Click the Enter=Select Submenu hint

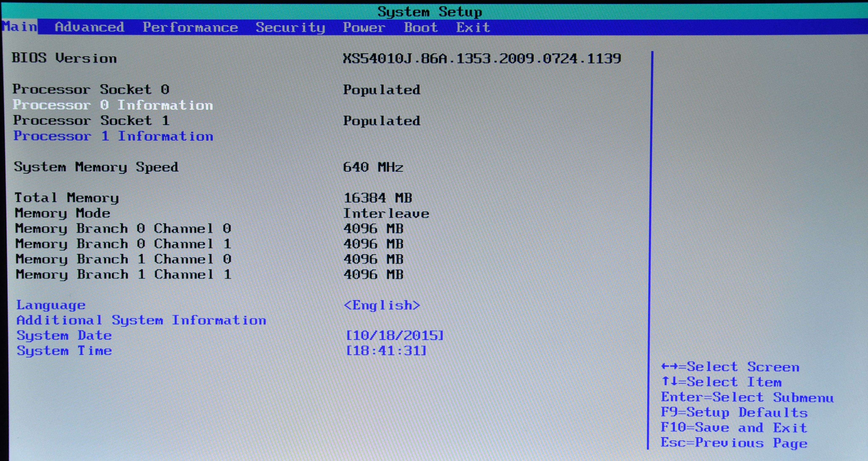(x=747, y=397)
